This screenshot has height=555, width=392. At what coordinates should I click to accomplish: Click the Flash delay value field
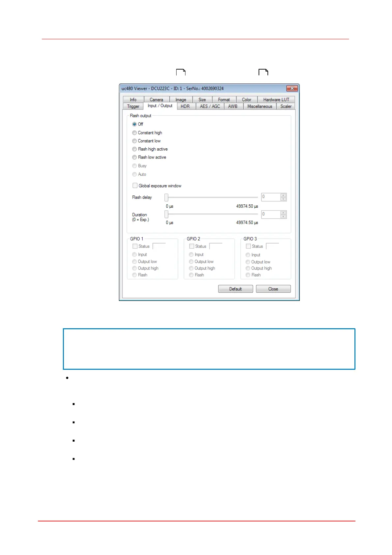point(271,197)
